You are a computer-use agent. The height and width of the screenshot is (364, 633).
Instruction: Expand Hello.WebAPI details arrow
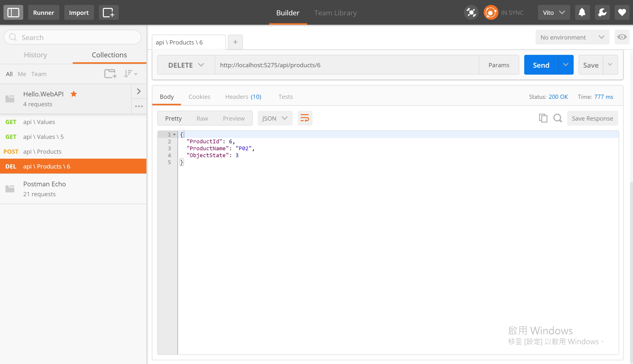(139, 91)
